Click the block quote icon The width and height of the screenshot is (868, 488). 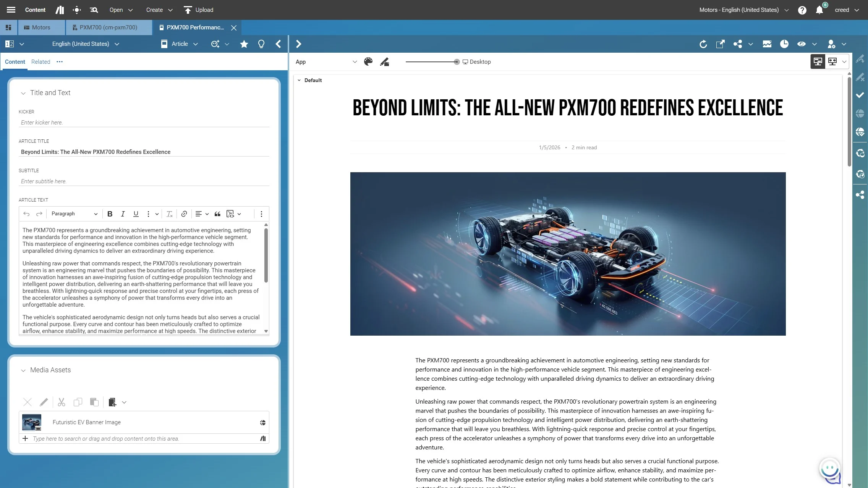(x=217, y=214)
